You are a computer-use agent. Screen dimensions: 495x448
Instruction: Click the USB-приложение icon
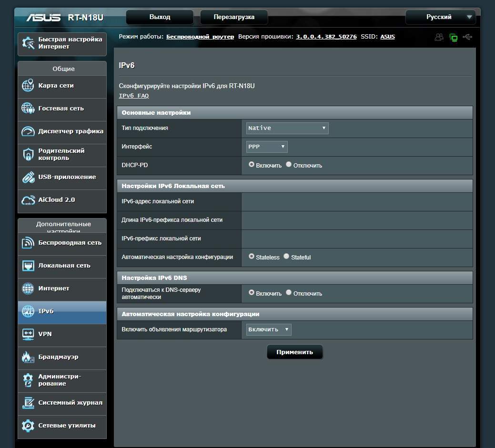(x=28, y=177)
